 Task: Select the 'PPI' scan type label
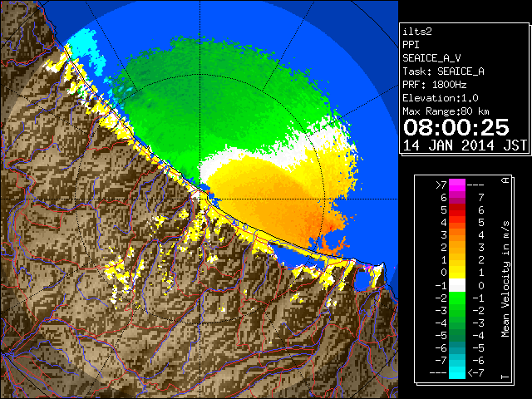411,45
